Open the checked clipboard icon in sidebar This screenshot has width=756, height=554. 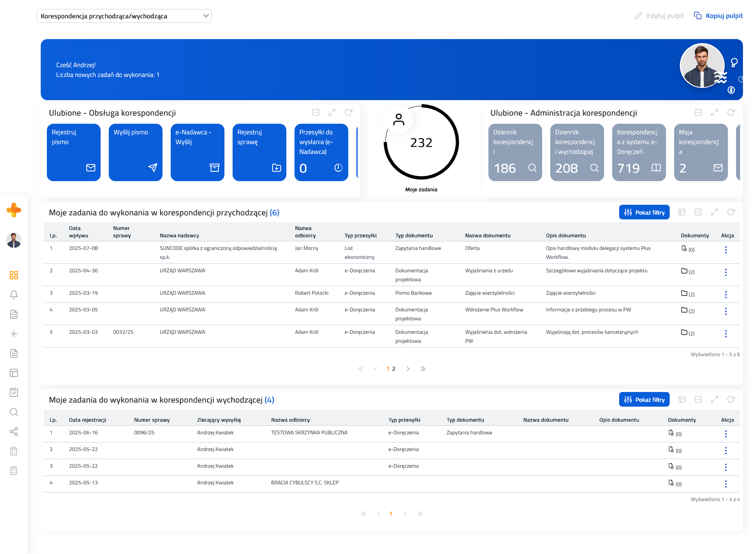point(14,392)
